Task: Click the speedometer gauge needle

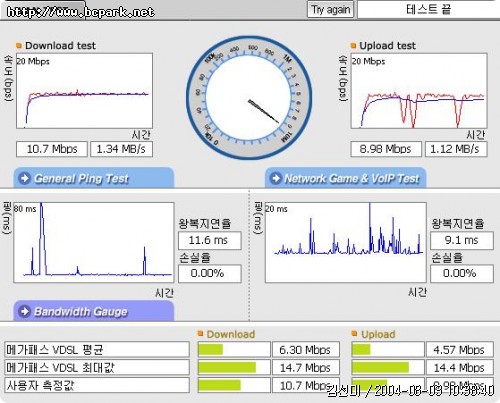Action: point(263,111)
